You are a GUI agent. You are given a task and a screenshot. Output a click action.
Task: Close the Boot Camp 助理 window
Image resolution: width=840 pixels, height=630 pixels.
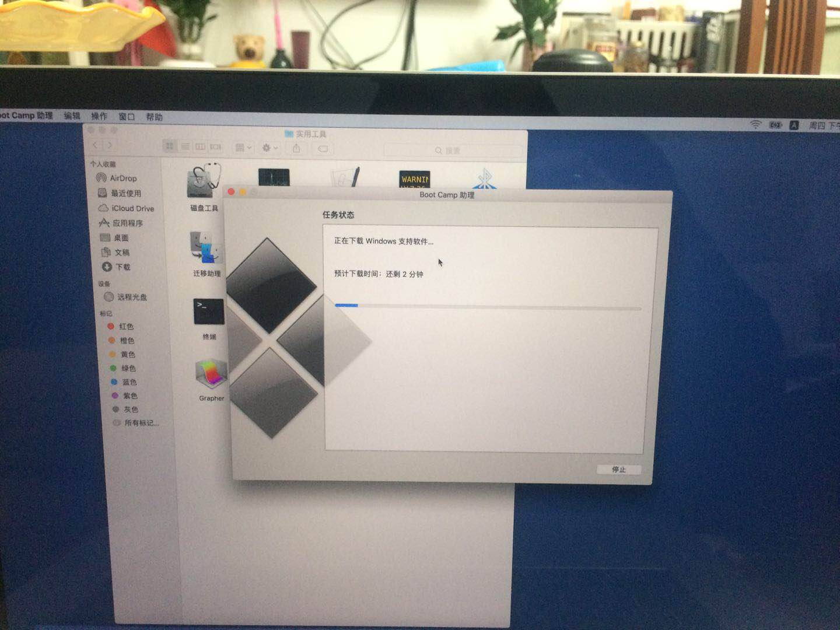point(231,191)
